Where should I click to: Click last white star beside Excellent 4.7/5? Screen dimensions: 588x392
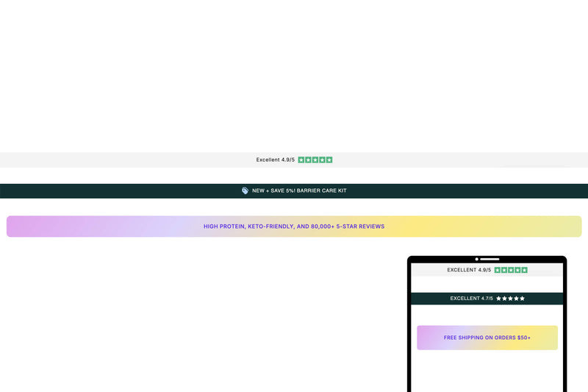tap(522, 299)
